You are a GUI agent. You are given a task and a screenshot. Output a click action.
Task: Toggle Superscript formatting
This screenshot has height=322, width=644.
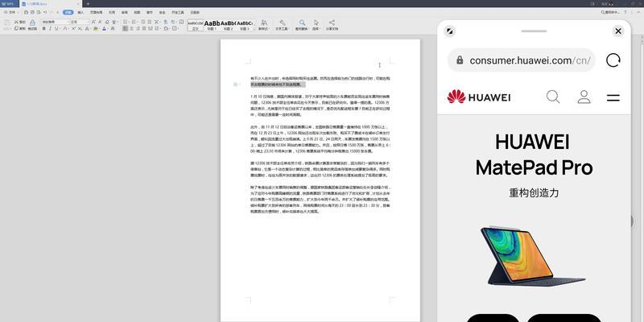pos(73,29)
